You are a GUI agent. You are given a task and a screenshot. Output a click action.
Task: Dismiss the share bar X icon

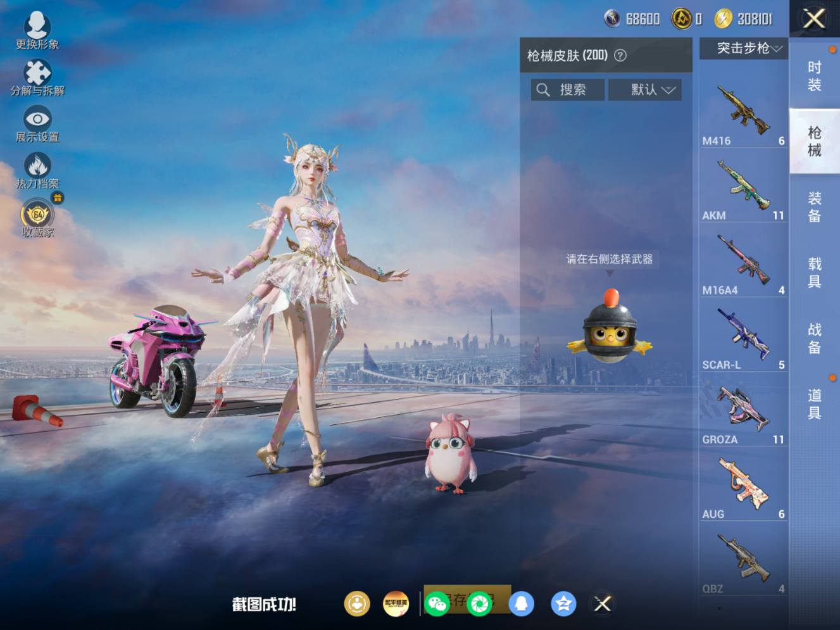[x=602, y=604]
